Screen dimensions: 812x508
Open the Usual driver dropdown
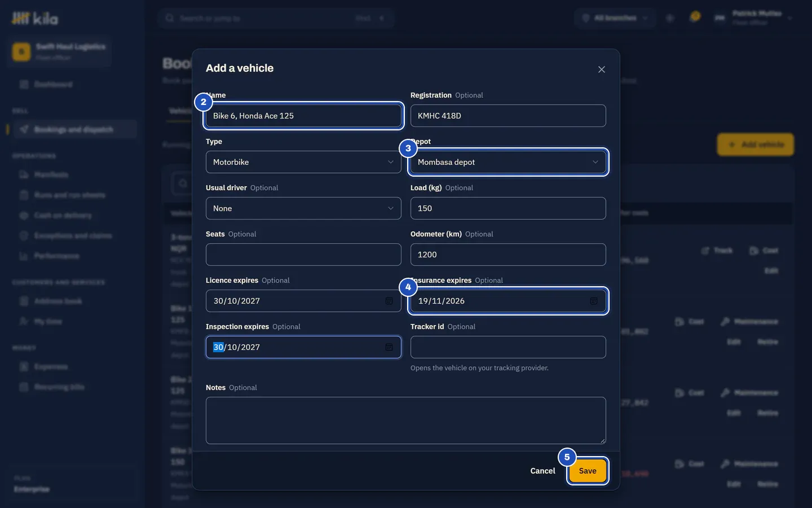tap(303, 208)
